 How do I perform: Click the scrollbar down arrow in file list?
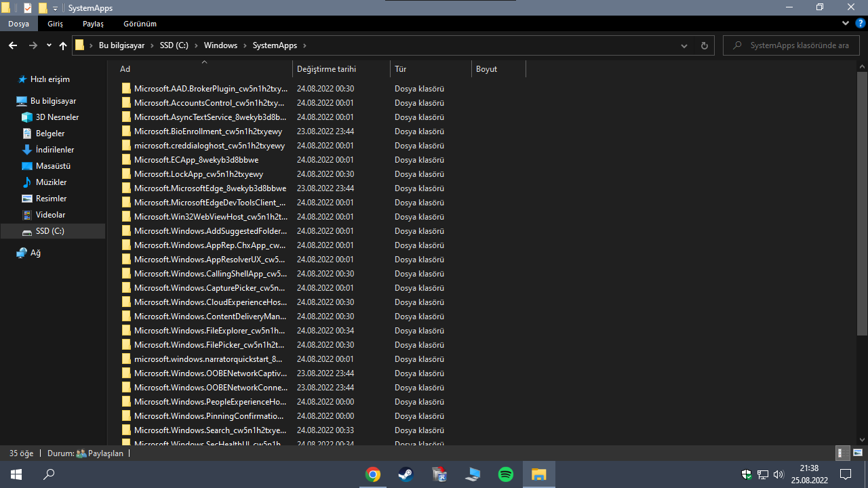[x=862, y=439]
